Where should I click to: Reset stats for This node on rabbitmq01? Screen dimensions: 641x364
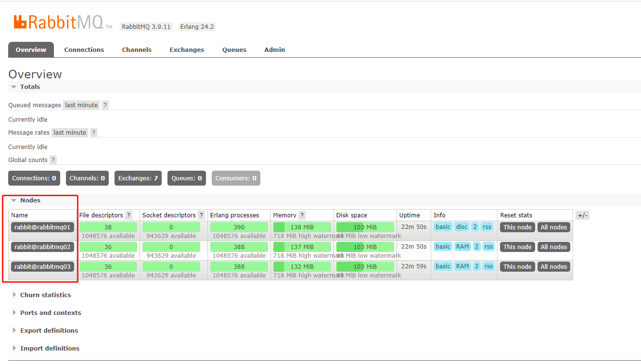(517, 227)
